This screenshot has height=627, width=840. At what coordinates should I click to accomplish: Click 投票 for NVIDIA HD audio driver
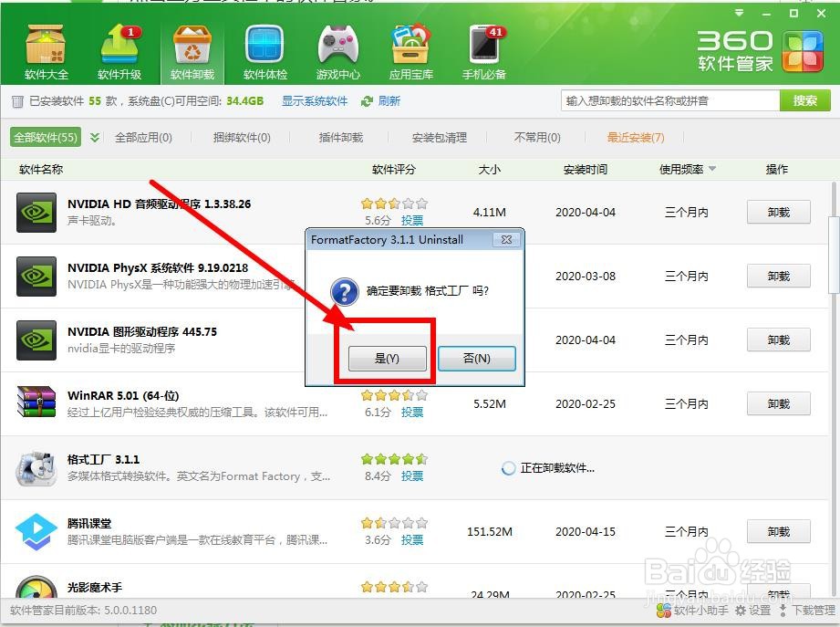point(412,220)
